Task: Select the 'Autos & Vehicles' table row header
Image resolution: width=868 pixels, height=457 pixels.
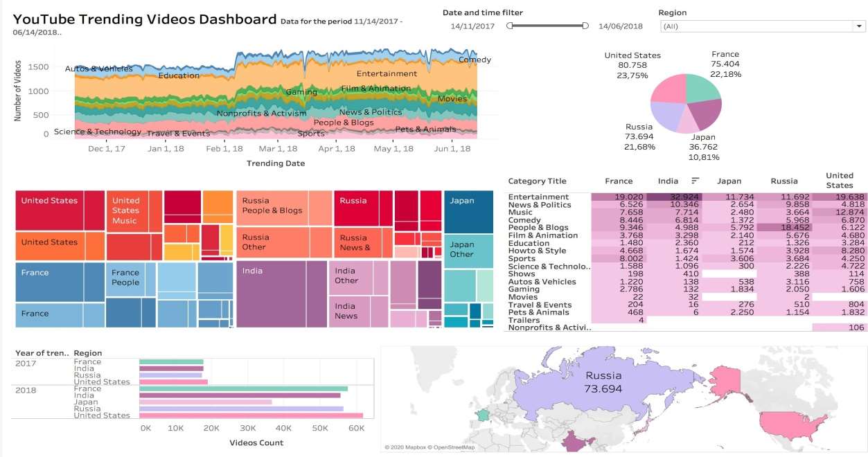Action: [x=542, y=282]
